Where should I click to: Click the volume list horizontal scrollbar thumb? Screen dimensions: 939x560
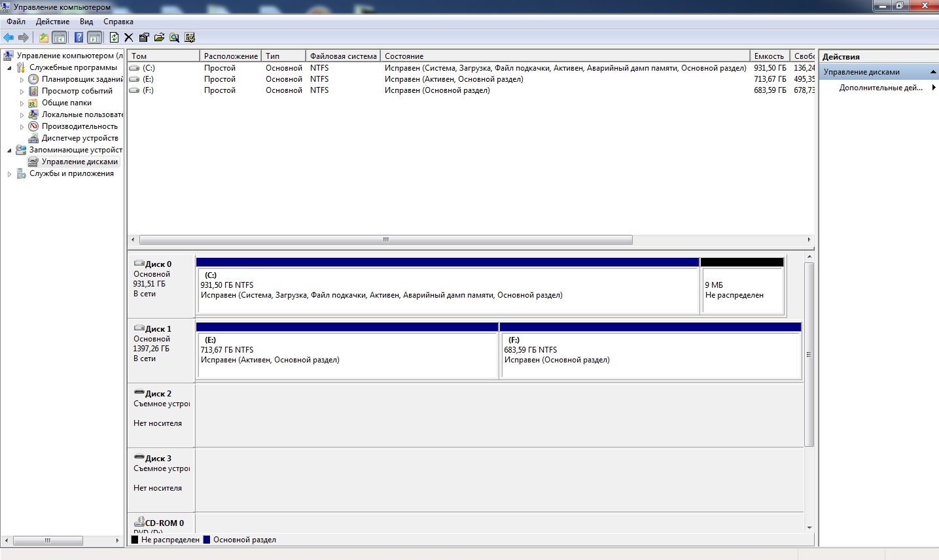pos(386,239)
